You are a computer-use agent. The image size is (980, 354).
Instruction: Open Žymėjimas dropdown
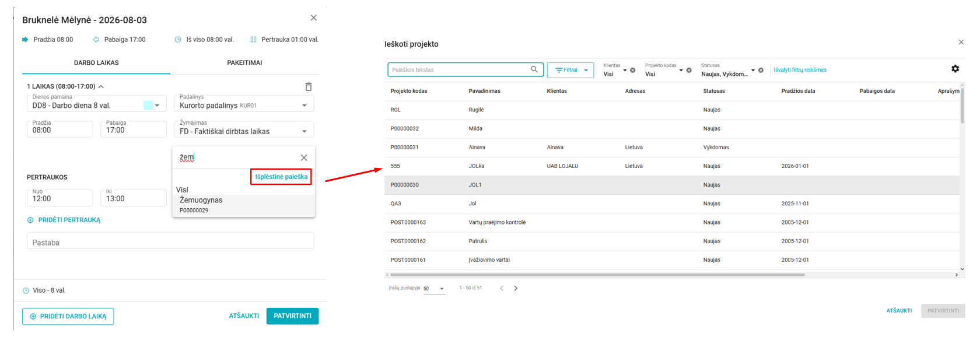click(304, 131)
